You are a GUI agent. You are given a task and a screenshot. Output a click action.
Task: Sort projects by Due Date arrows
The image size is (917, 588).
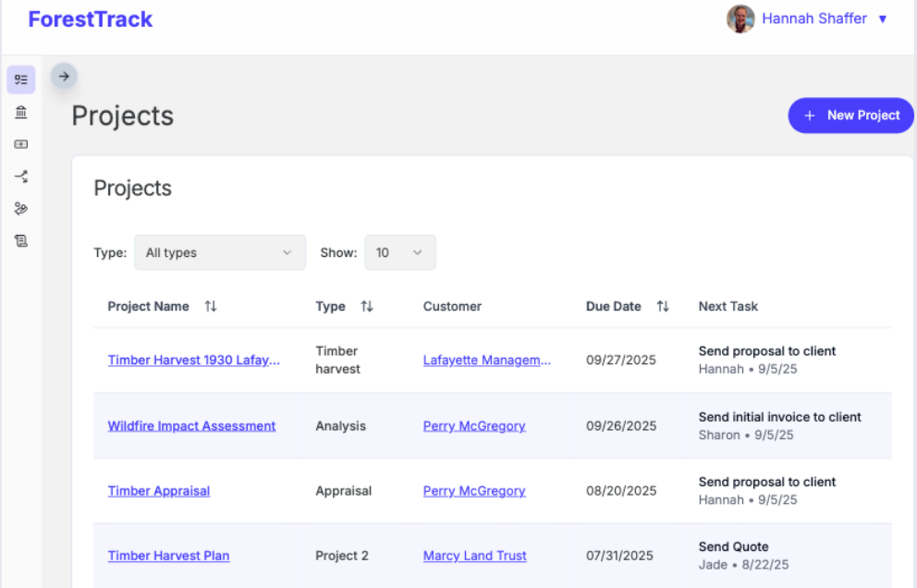pyautogui.click(x=663, y=307)
